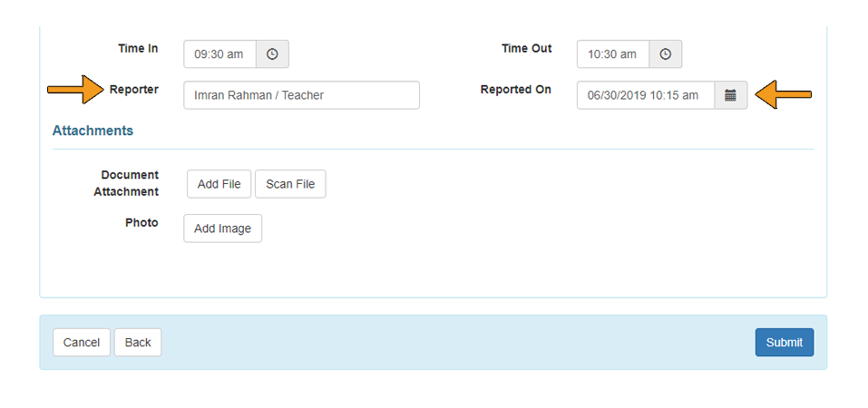868x408 pixels.
Task: Click the Reporter label
Action: [x=133, y=90]
